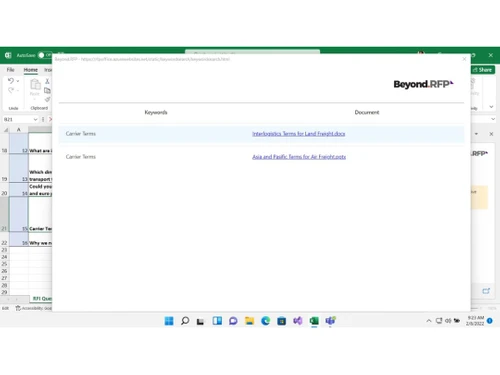This screenshot has width=500, height=375.
Task: Open File Explorer from the taskbar
Action: coord(249,321)
